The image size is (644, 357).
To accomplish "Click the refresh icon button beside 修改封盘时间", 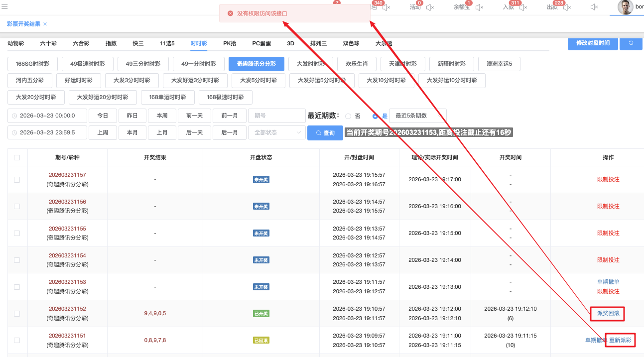I will click(631, 43).
